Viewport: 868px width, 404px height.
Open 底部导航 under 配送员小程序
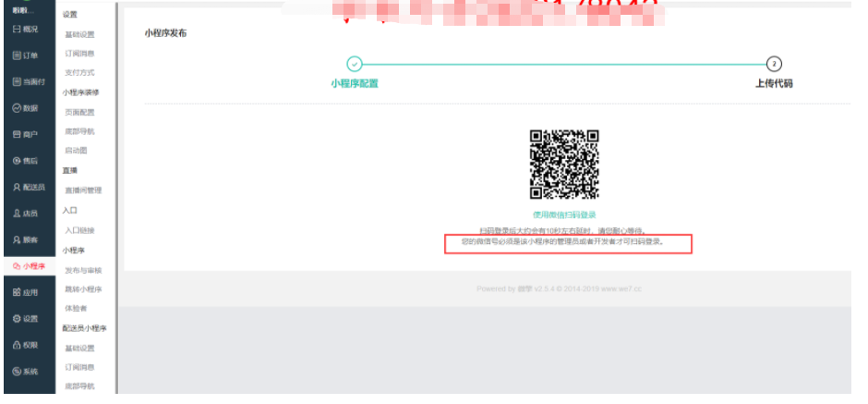79,386
